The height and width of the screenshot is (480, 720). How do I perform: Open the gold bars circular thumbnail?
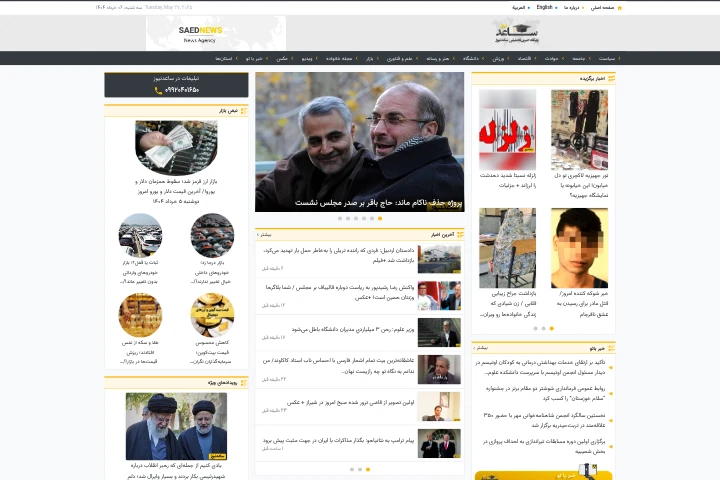point(140,315)
